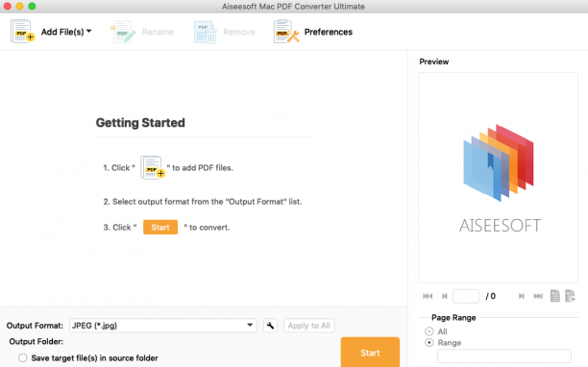
Task: Click the Remove label in toolbar
Action: tap(239, 32)
